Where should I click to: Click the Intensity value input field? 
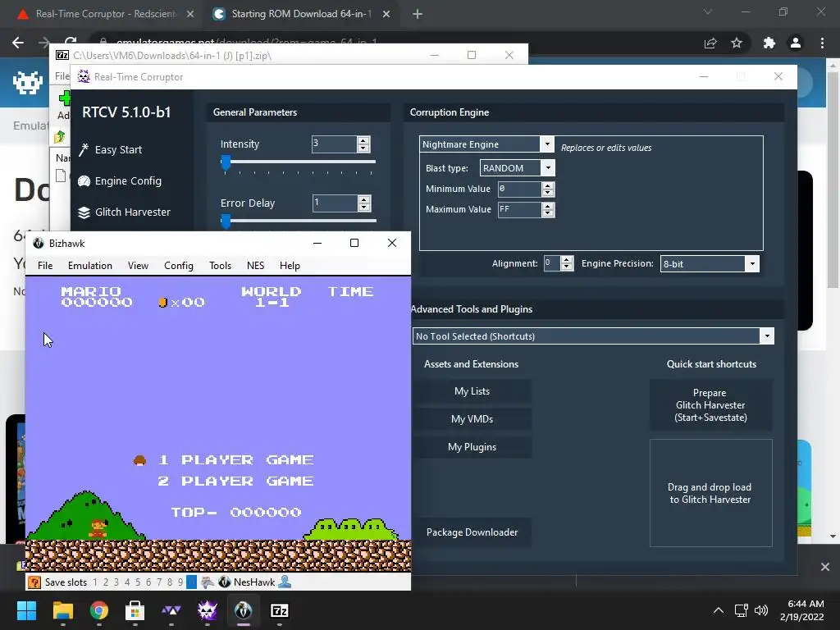tap(335, 144)
